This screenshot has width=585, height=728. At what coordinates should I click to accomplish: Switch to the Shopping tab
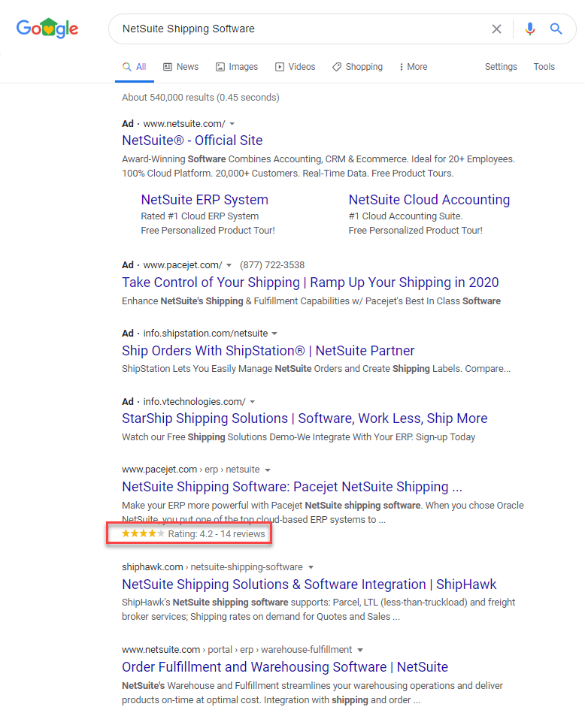pyautogui.click(x=357, y=67)
